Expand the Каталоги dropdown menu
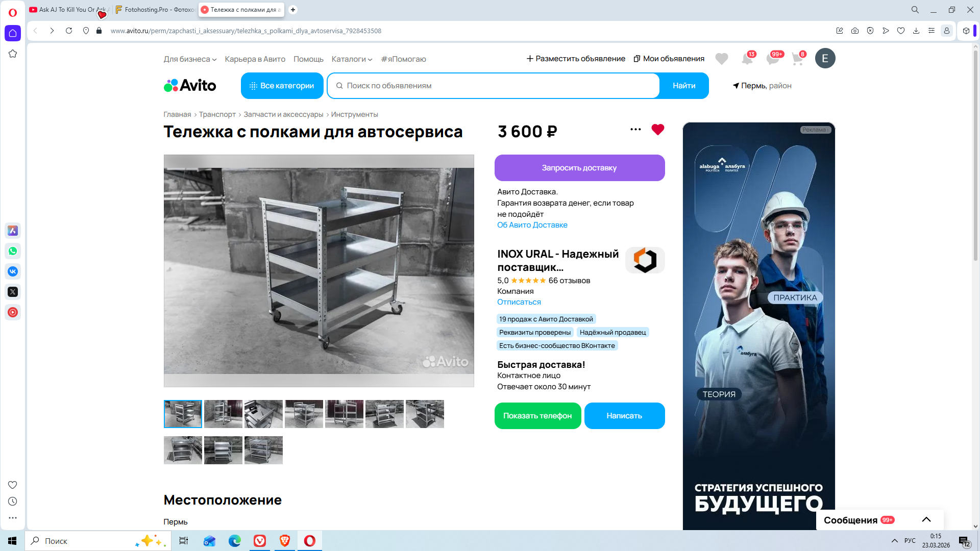This screenshot has height=551, width=980. coord(352,59)
